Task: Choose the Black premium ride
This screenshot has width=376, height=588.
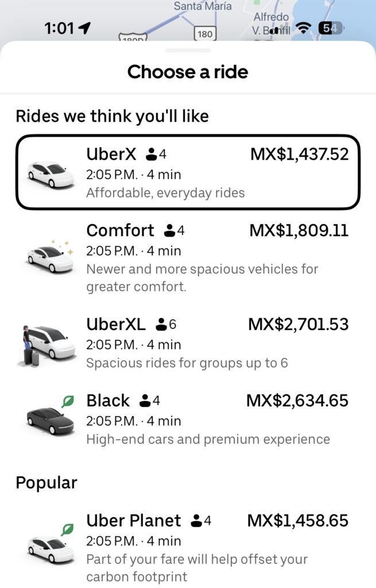Action: (x=188, y=419)
